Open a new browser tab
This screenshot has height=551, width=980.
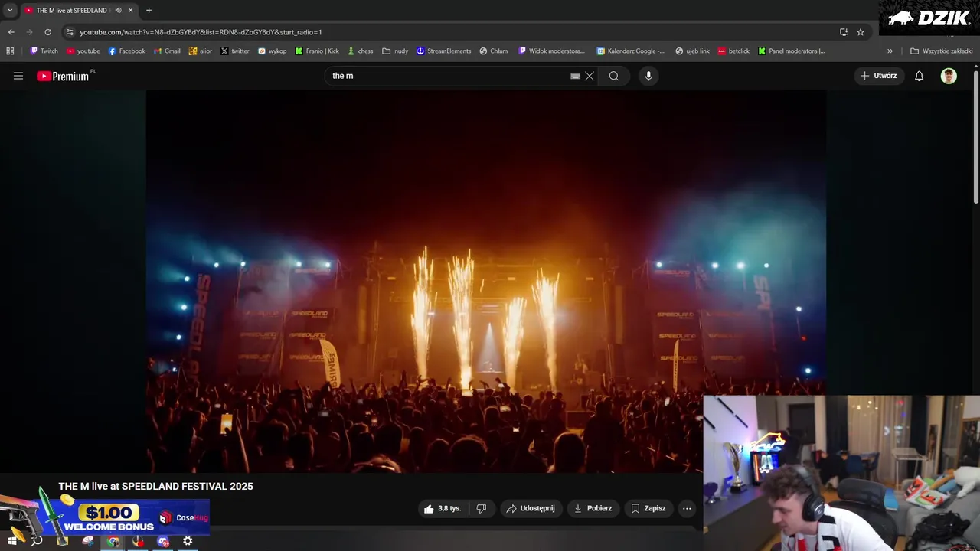[x=149, y=11]
